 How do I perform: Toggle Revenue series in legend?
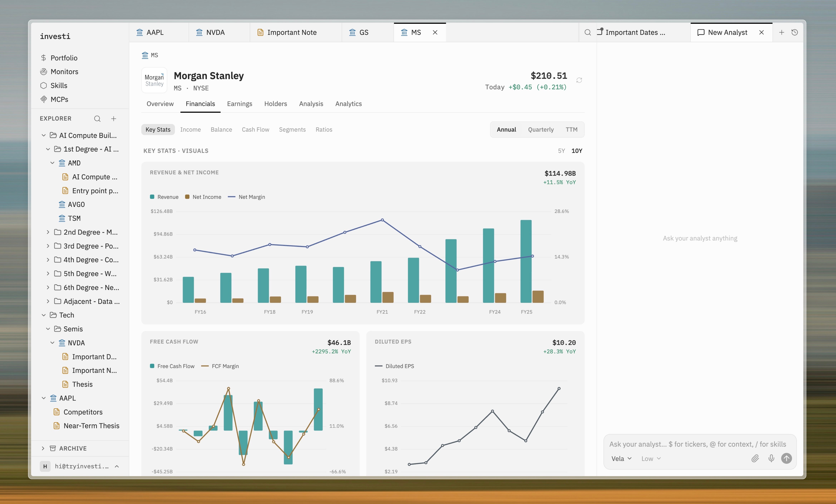164,197
